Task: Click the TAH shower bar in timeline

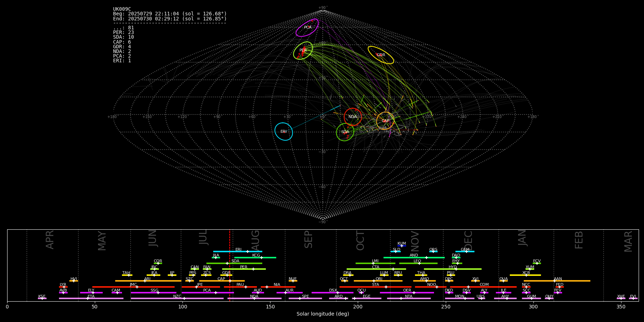Action: [127, 275]
